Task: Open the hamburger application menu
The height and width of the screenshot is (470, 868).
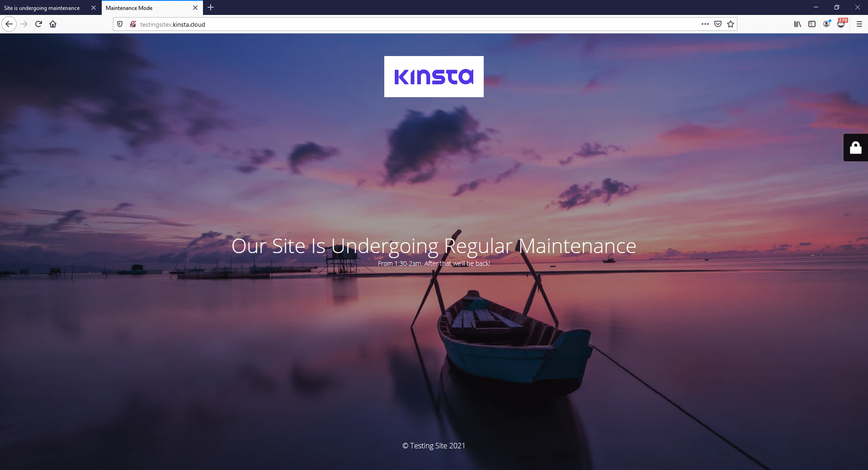Action: (x=859, y=24)
